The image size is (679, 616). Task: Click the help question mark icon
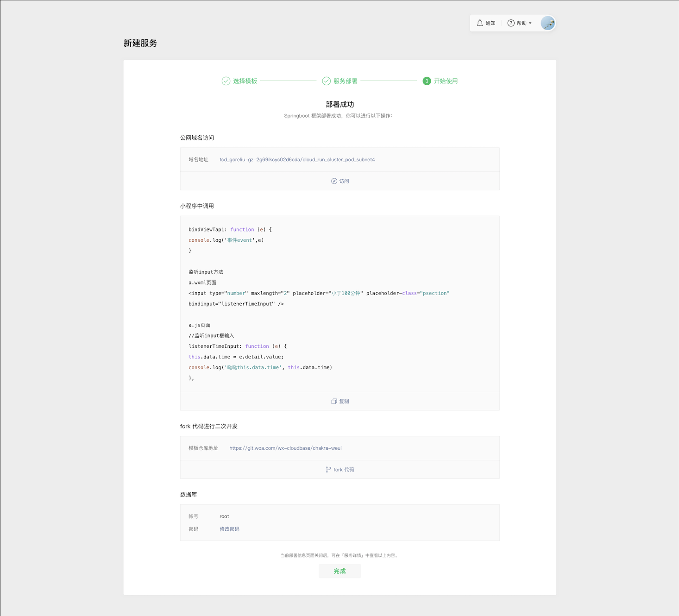(x=511, y=23)
